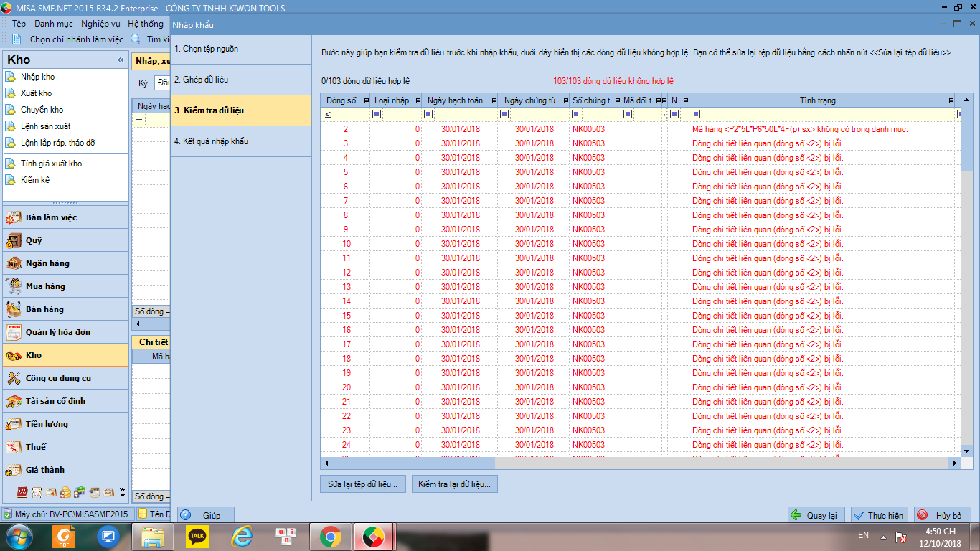Click the Kiểm tra lại dữ liệu button
Screen dimensions: 980x551
point(455,484)
